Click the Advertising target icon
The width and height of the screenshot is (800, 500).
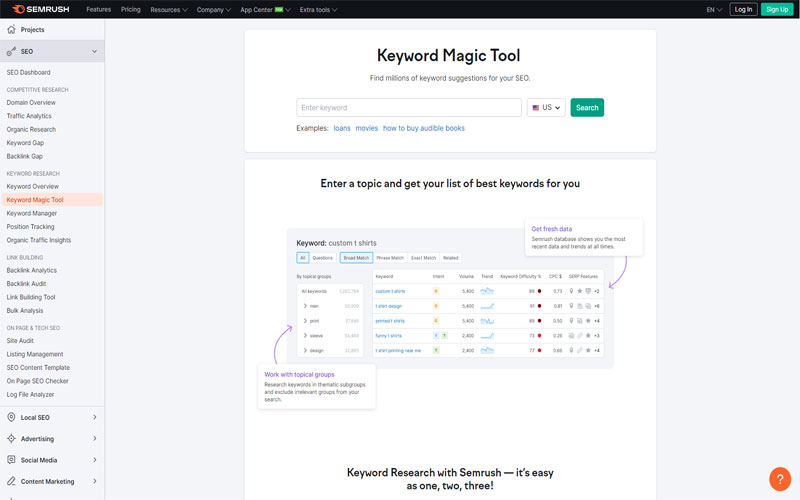click(11, 439)
